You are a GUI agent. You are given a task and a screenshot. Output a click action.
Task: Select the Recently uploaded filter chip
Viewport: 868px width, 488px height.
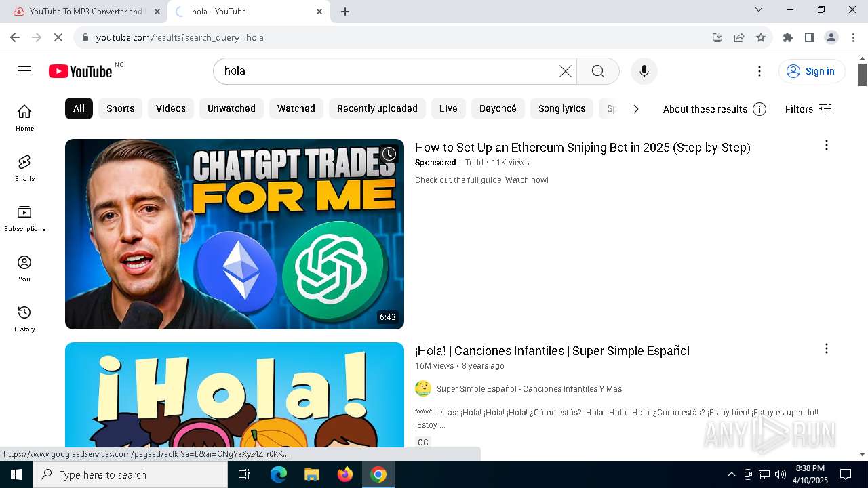[x=377, y=108]
